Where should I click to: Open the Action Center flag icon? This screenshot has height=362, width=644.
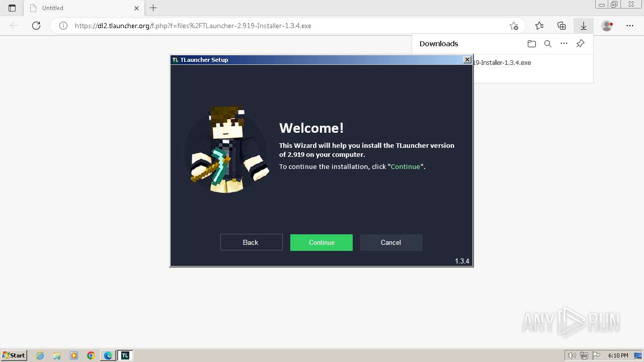[x=595, y=355]
